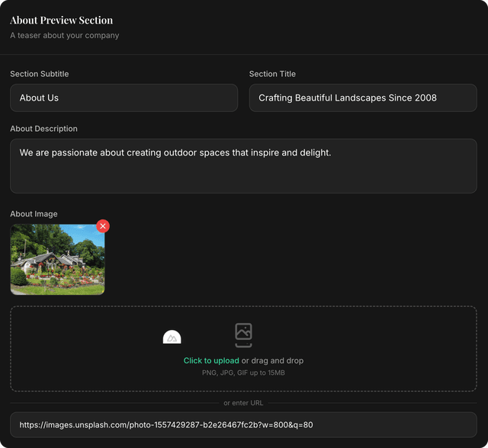Viewport: 488px width, 448px height.
Task: Click the "or enter URL" divider text
Action: 243,402
